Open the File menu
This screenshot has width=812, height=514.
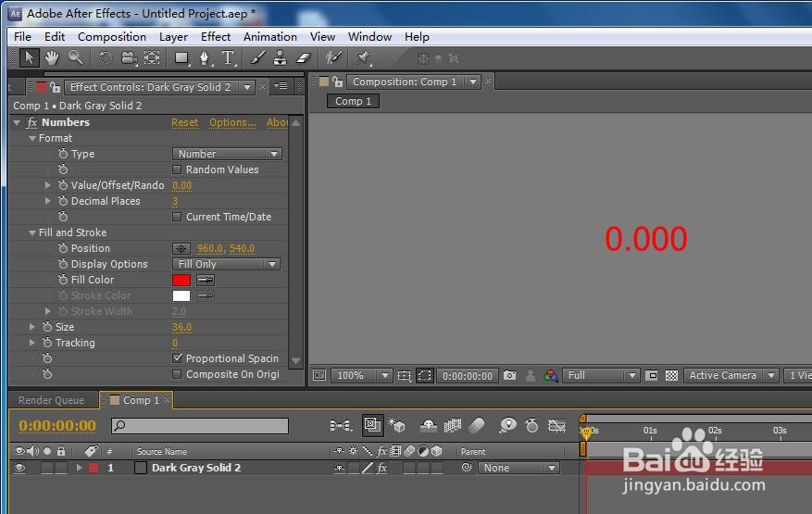[x=22, y=37]
